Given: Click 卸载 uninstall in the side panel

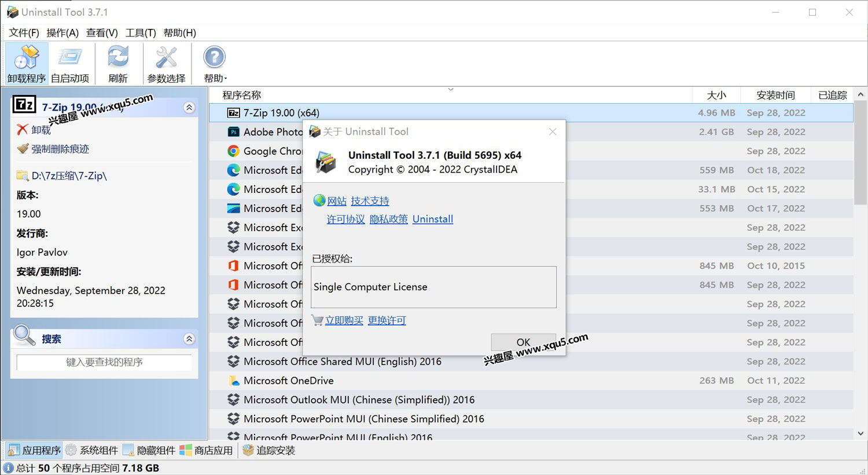Looking at the screenshot, I should click(x=41, y=130).
